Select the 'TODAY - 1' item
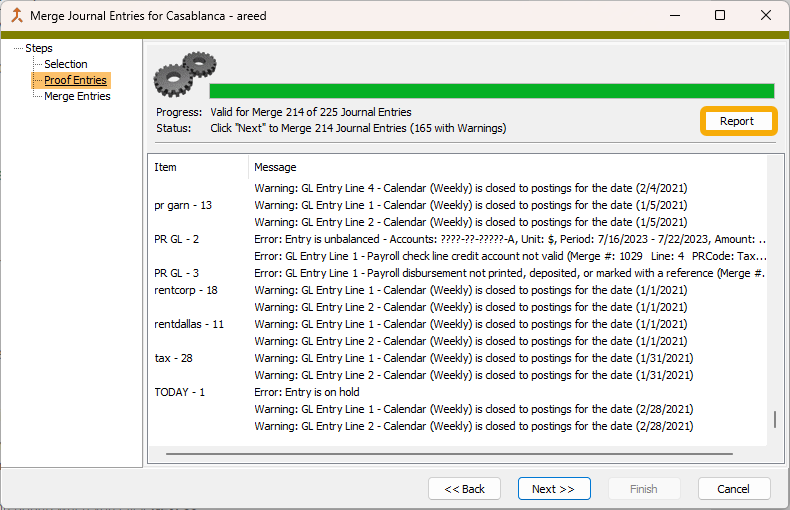The width and height of the screenshot is (790, 510). [x=179, y=392]
